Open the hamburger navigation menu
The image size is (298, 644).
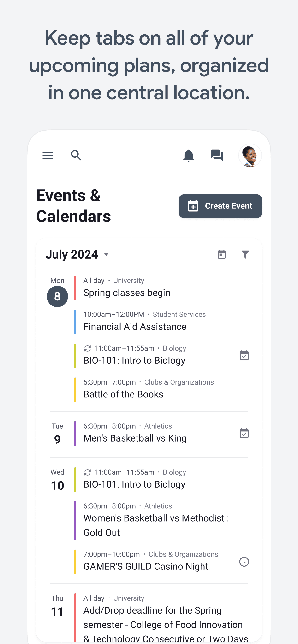(48, 155)
